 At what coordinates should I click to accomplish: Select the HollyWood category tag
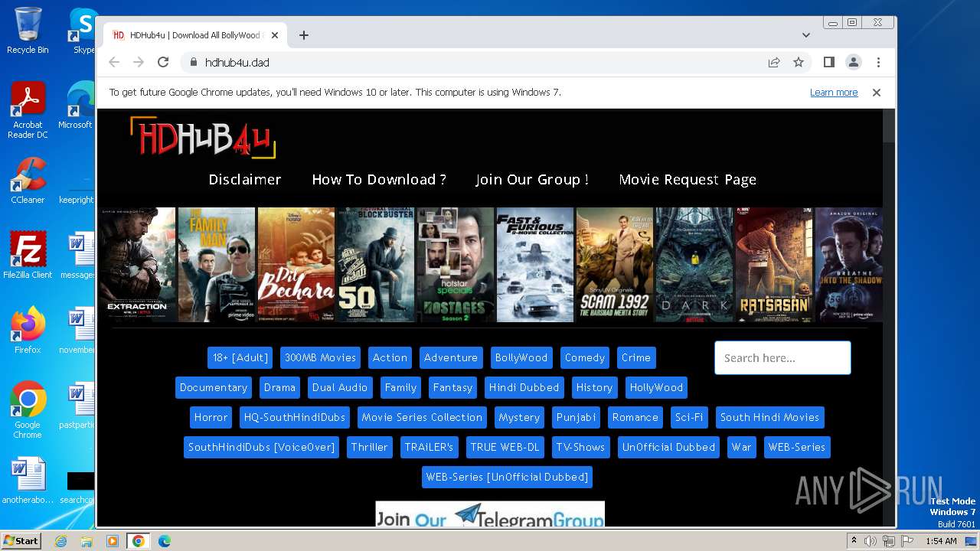(x=656, y=387)
